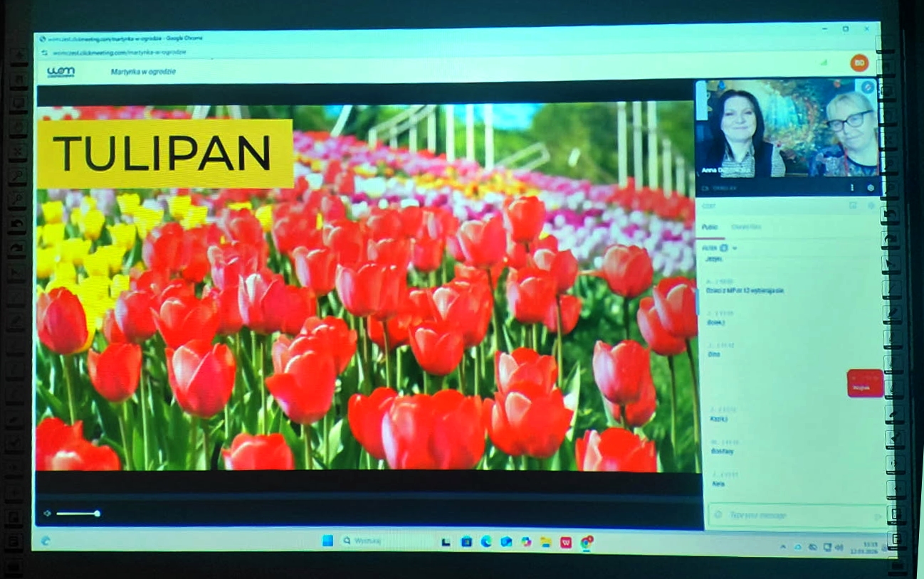Click the chat panel settings gear icon
924x579 pixels.
tap(870, 206)
